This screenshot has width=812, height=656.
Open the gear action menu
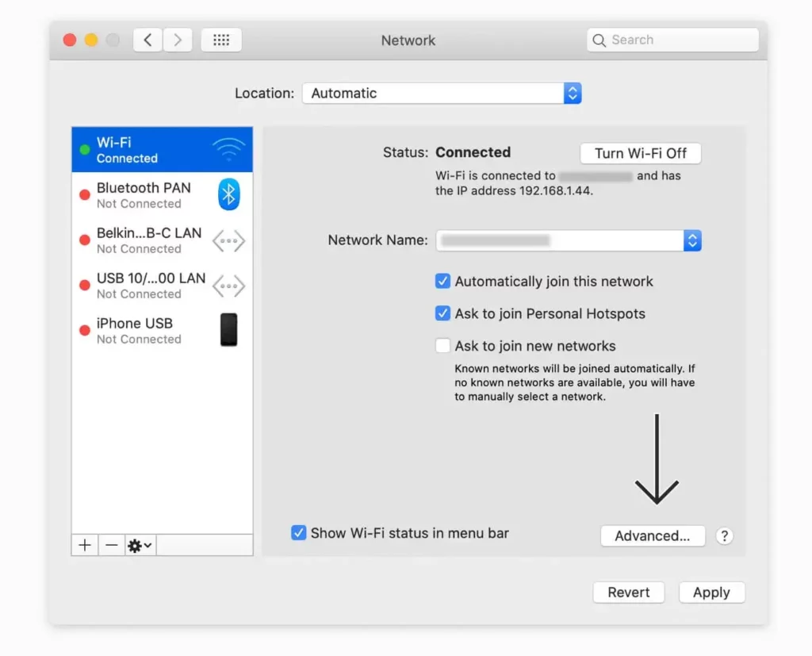pos(140,546)
